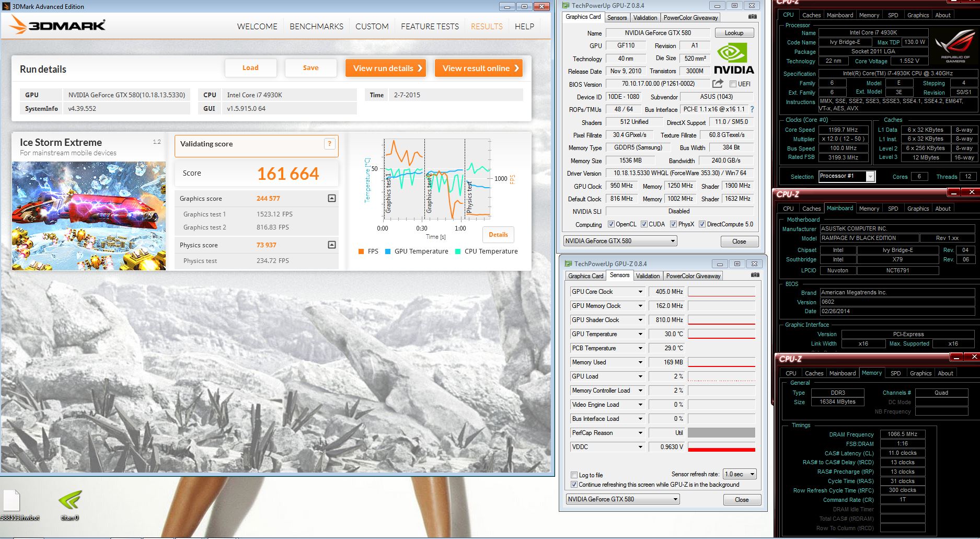Open SPD tab in middle CPU-Z window
The image size is (980, 539).
893,209
